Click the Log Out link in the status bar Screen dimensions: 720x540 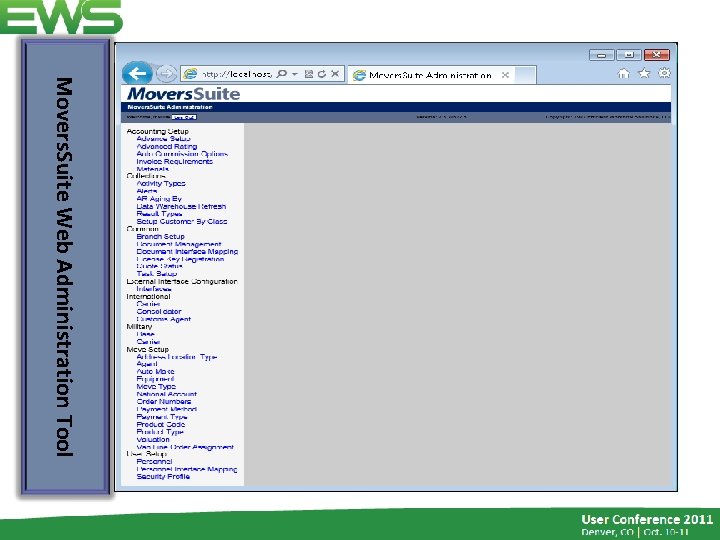(x=184, y=117)
